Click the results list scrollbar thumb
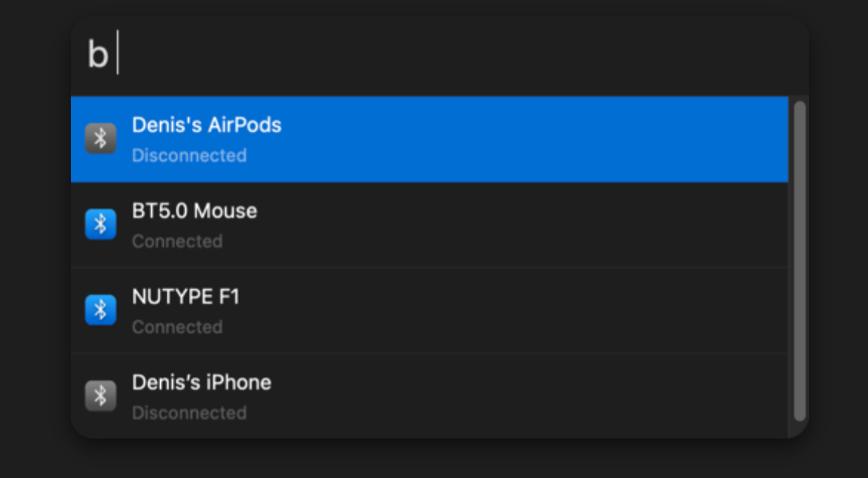This screenshot has width=868, height=478. [799, 260]
